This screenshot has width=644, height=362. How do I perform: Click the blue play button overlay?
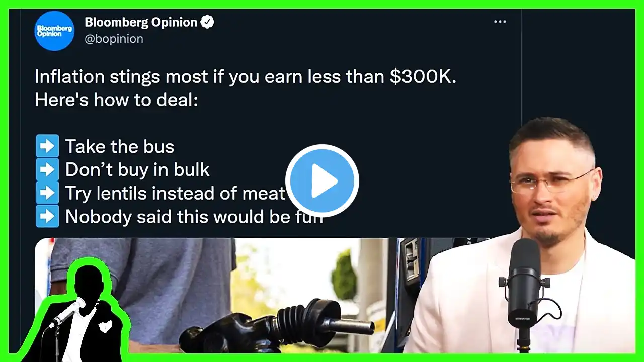pos(322,182)
